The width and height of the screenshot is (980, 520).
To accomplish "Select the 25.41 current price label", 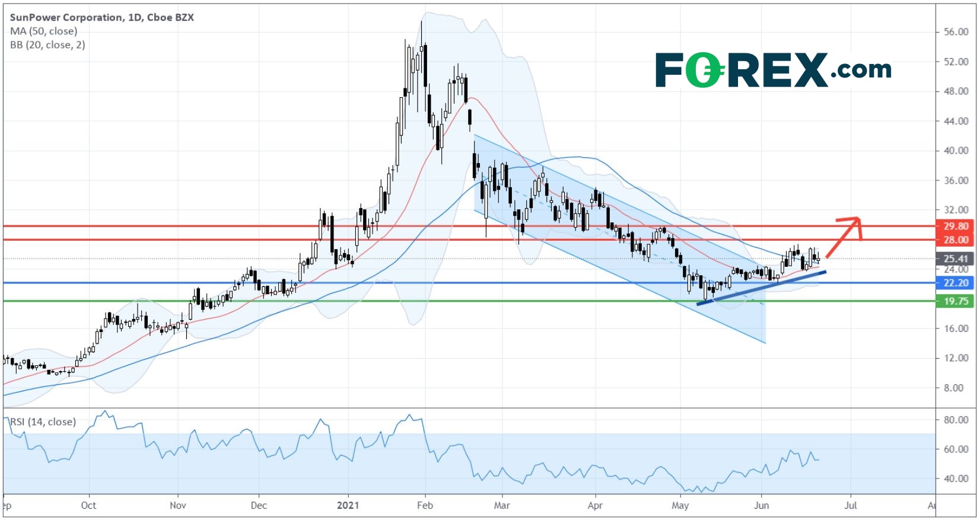I will tap(956, 259).
